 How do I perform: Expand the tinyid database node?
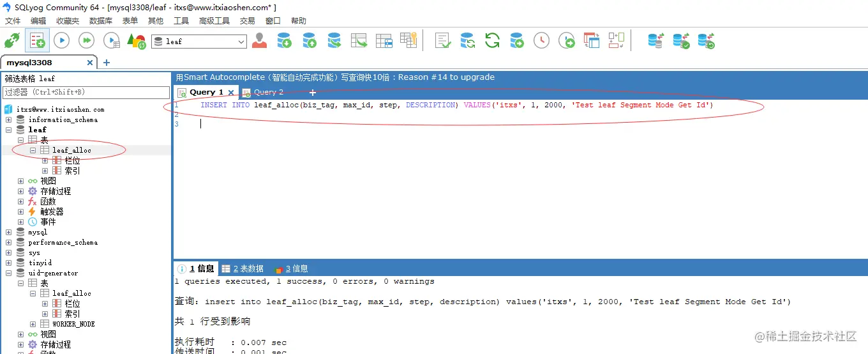click(9, 263)
